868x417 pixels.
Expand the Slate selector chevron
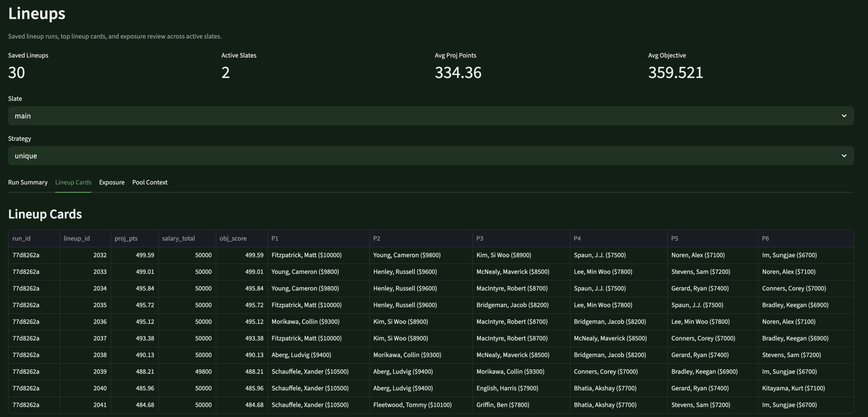point(844,116)
